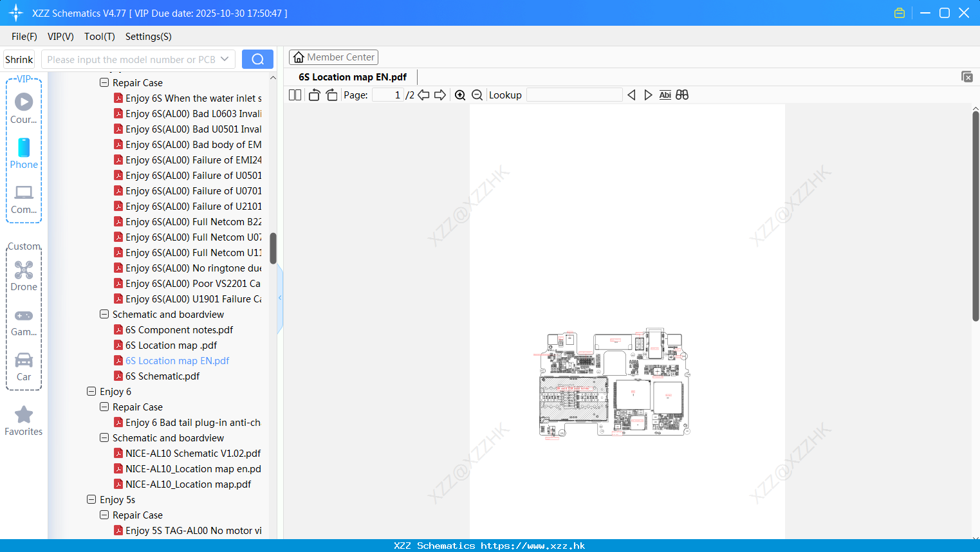Open NICE-AL10_Location map.pdf

183,484
